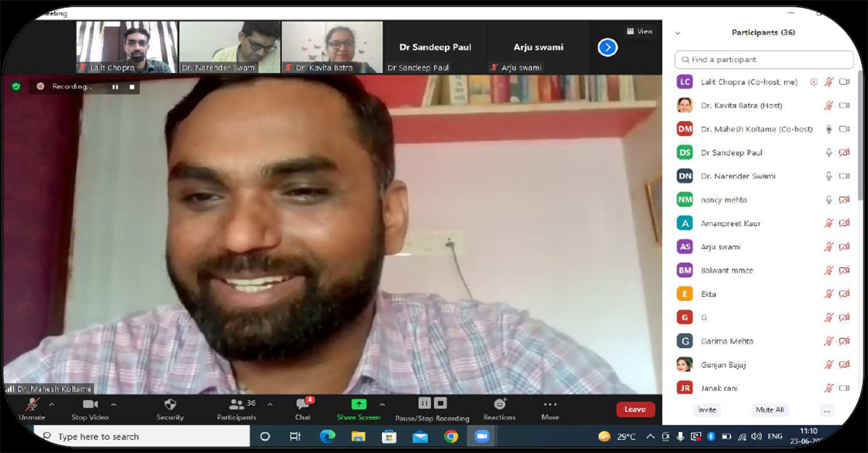Click Garima Mehta's muted microphone icon
Image resolution: width=868 pixels, height=453 pixels.
(x=829, y=341)
